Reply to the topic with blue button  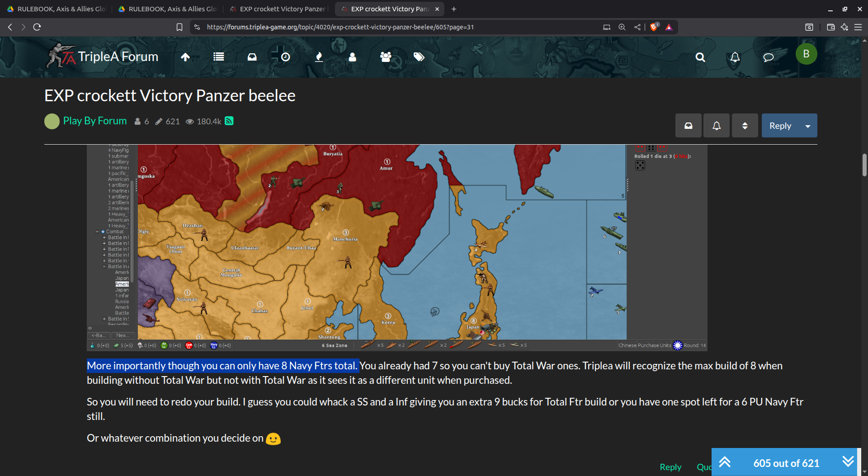780,126
